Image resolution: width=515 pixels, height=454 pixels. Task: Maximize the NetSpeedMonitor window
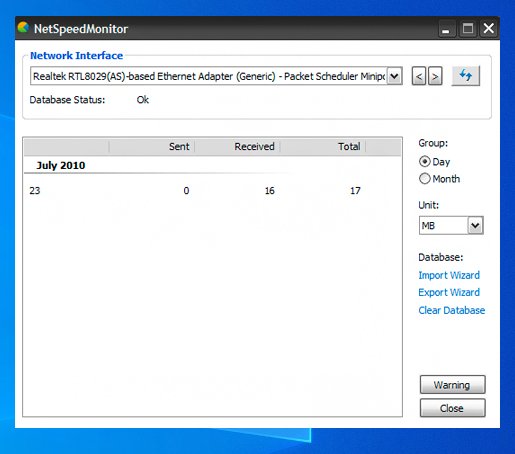(x=467, y=29)
